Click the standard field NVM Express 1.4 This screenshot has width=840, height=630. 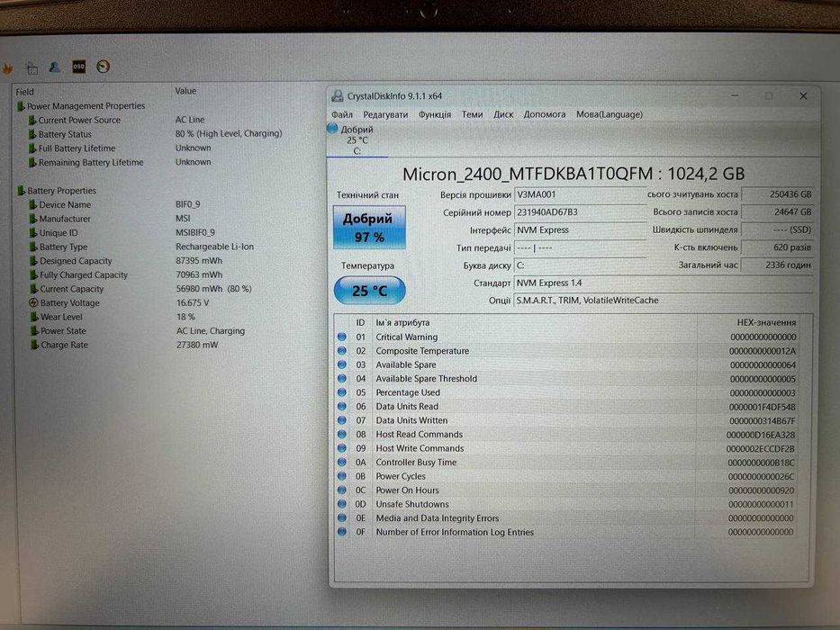664,283
